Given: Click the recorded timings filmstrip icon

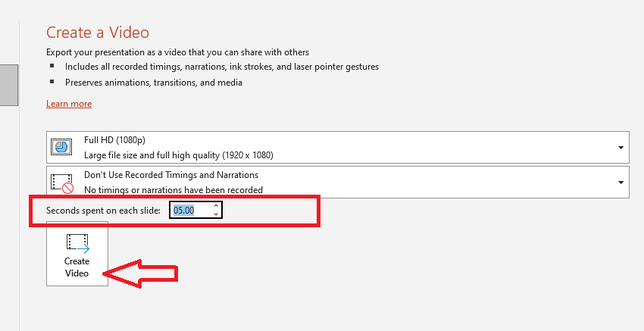Looking at the screenshot, I should [x=62, y=183].
